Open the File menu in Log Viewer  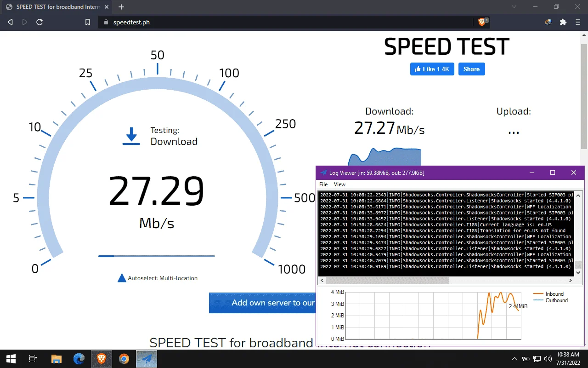tap(323, 184)
